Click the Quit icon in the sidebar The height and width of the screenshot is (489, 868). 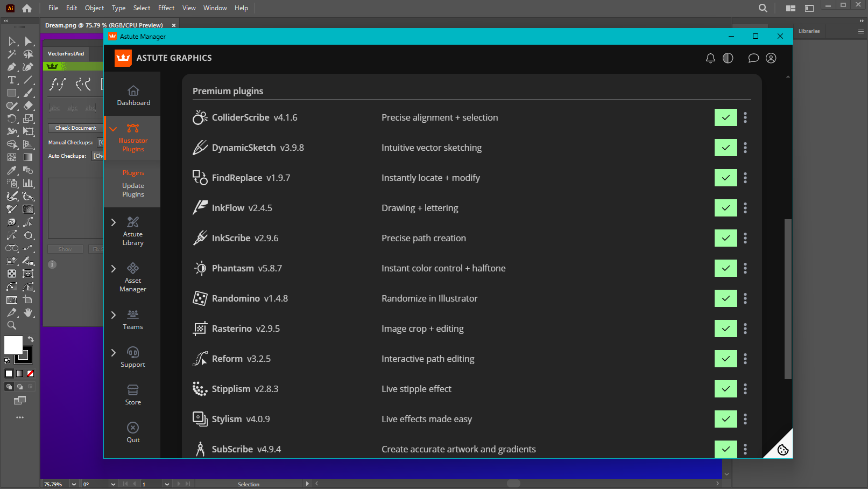pyautogui.click(x=133, y=432)
